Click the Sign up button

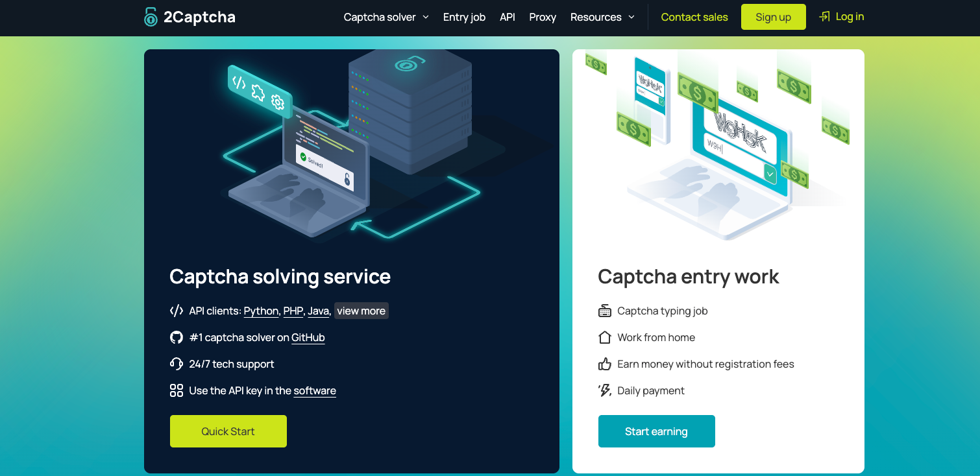(773, 18)
